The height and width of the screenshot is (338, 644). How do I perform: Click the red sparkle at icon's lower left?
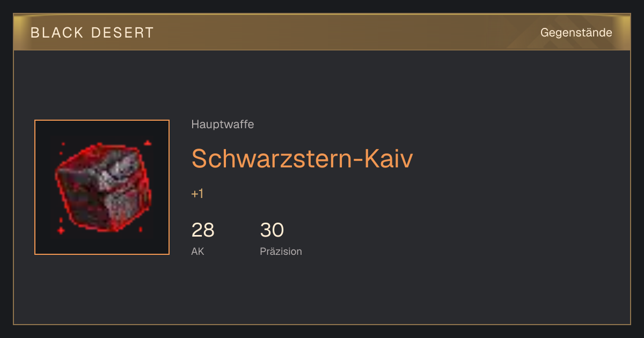(61, 230)
